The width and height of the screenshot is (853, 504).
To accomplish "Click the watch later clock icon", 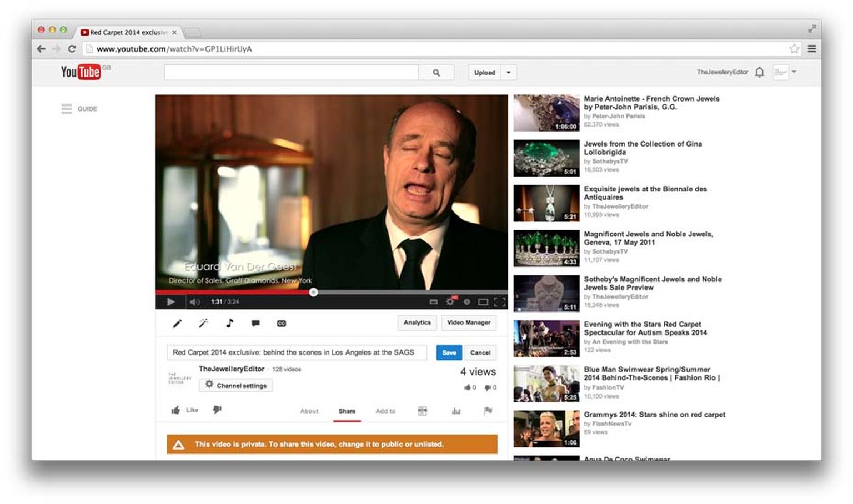I will [x=467, y=301].
